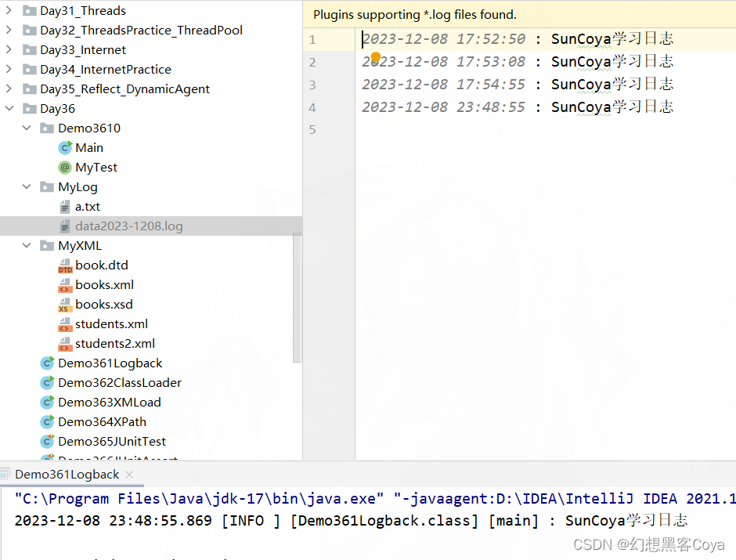Collapse the MyXML folder
Screen dimensions: 736x560
[x=27, y=245]
